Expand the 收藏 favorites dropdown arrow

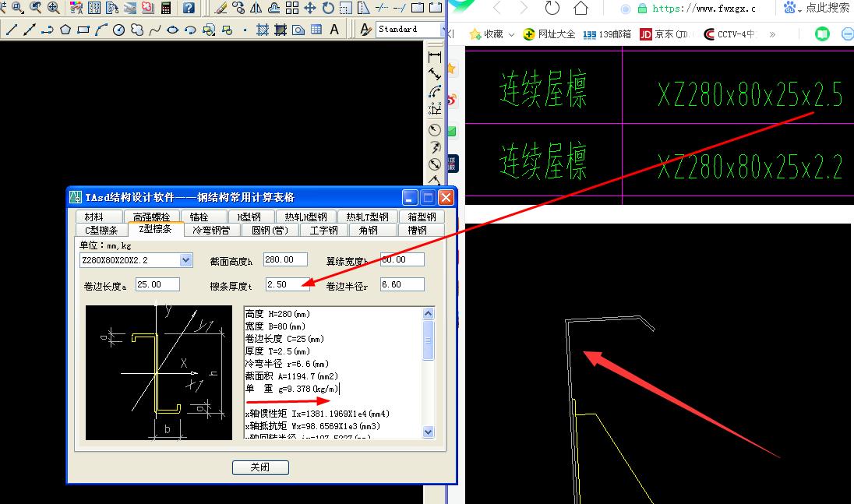tap(511, 34)
